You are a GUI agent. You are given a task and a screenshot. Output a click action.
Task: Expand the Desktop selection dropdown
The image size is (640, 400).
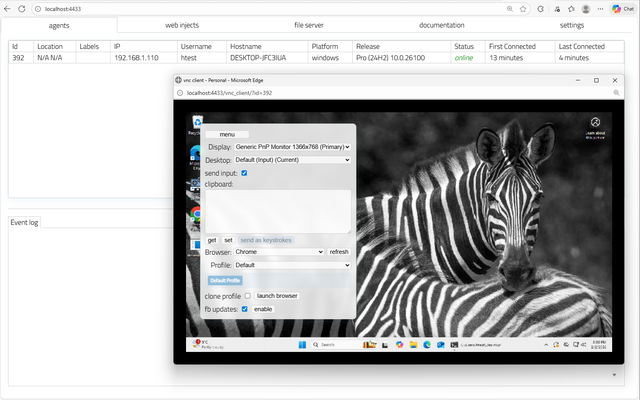[x=292, y=159]
